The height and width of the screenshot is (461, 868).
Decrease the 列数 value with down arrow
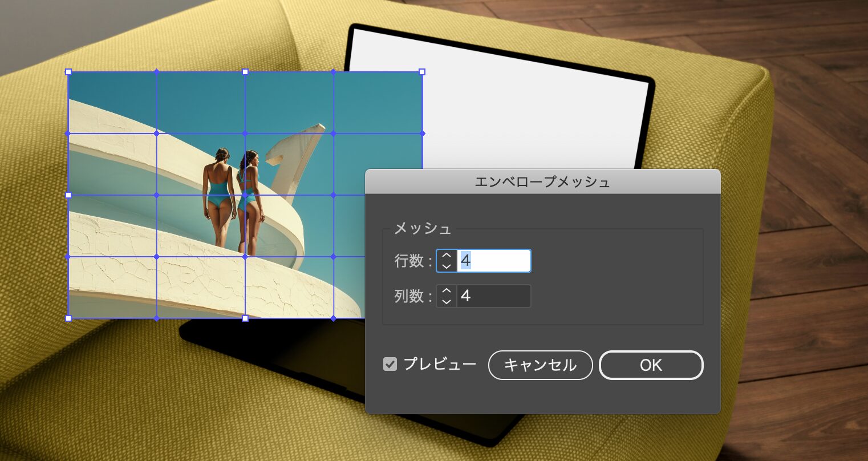(447, 301)
